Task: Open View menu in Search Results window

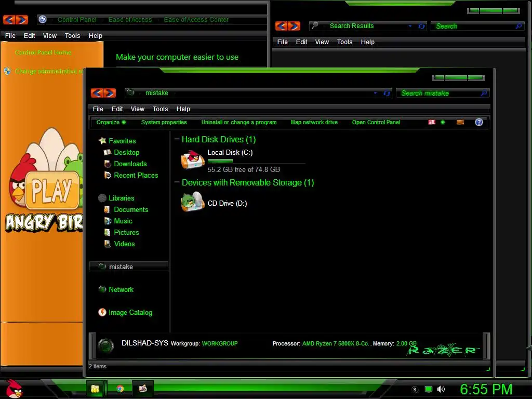Action: click(x=322, y=42)
